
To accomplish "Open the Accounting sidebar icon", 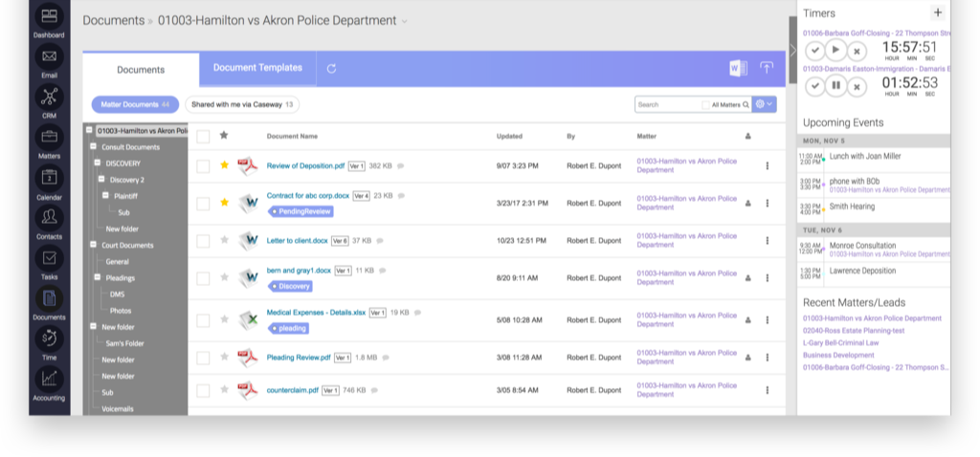I will 49,379.
